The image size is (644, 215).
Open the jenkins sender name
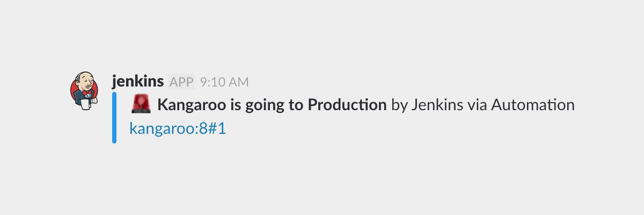(x=138, y=82)
